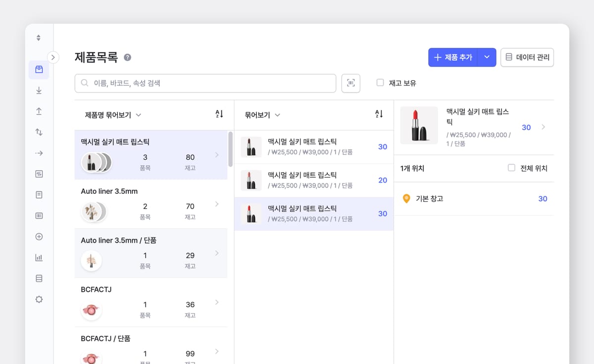
Task: Open the 묶어보기 dropdown in middle column
Action: 261,114
